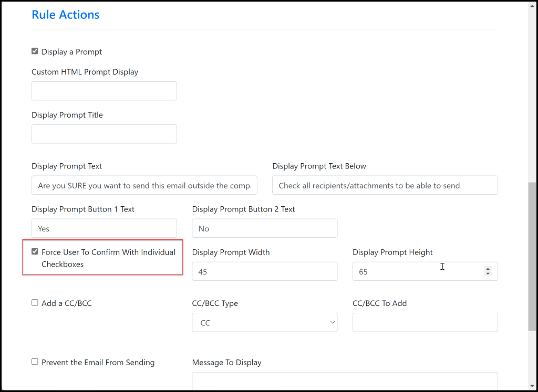Select CC in the CC/BCC Type selector
The height and width of the screenshot is (392, 538).
tap(264, 322)
